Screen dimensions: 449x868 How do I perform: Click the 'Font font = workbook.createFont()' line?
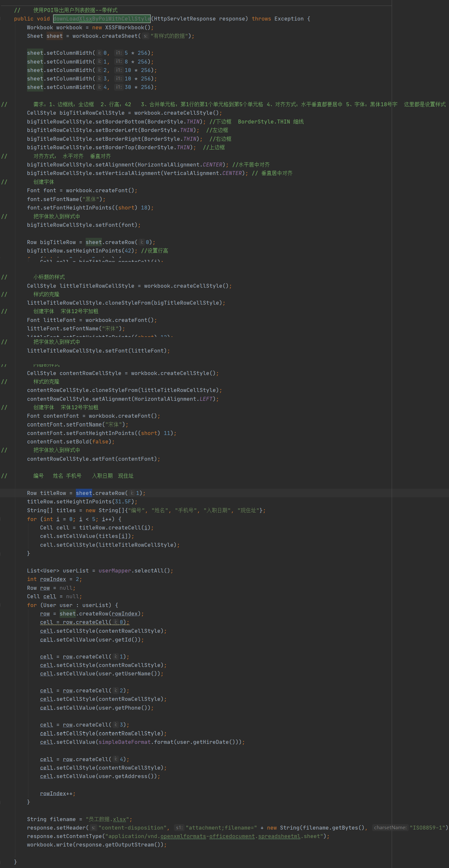(82, 190)
